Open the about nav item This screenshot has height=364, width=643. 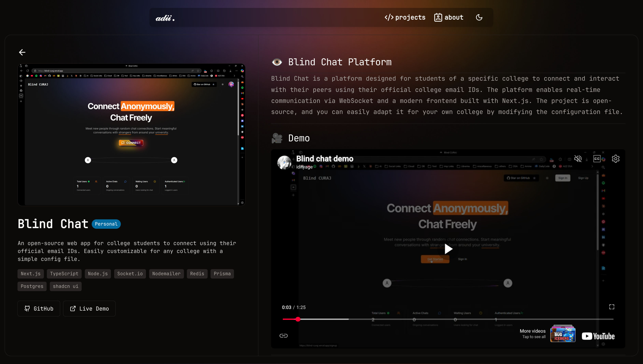(x=449, y=18)
